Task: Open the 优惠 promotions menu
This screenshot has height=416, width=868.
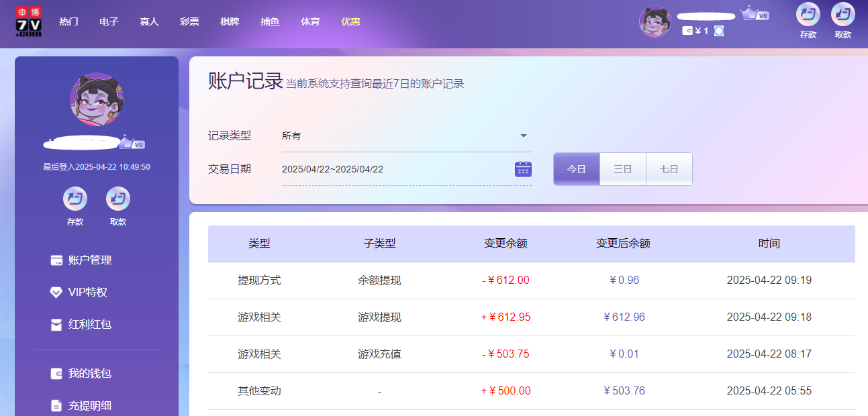Action: pos(350,21)
